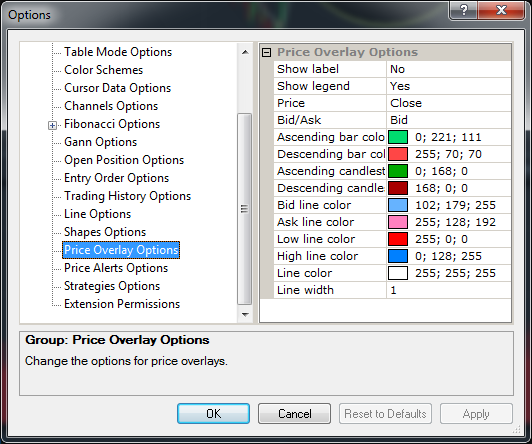The image size is (532, 444).
Task: Click the scroll down arrow in tree
Action: point(245,314)
